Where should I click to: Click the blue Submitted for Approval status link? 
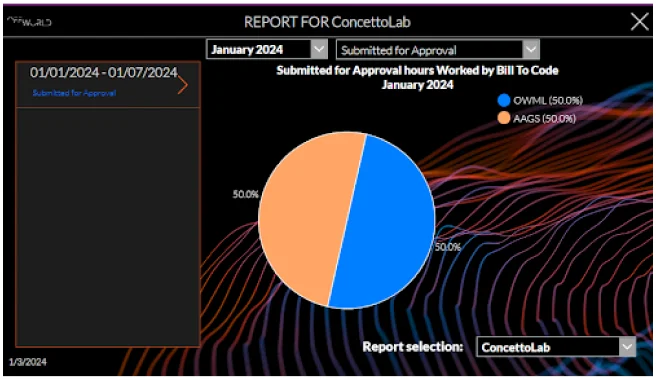[74, 93]
